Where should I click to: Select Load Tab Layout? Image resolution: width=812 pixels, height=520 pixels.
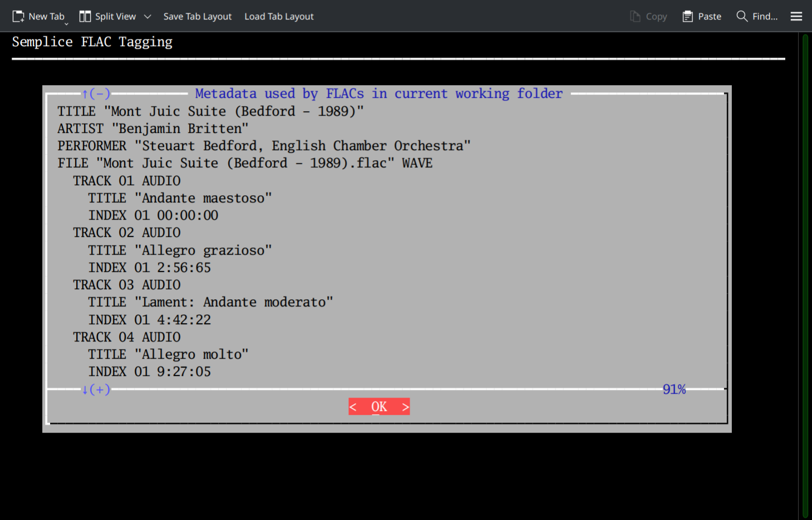pos(279,16)
